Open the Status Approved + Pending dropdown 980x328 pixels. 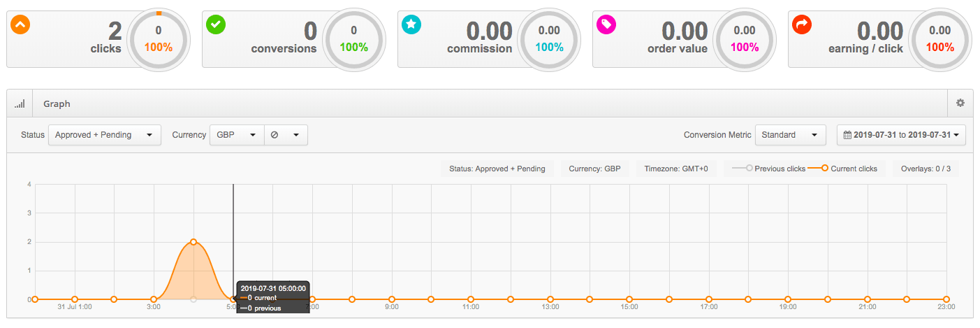(105, 135)
